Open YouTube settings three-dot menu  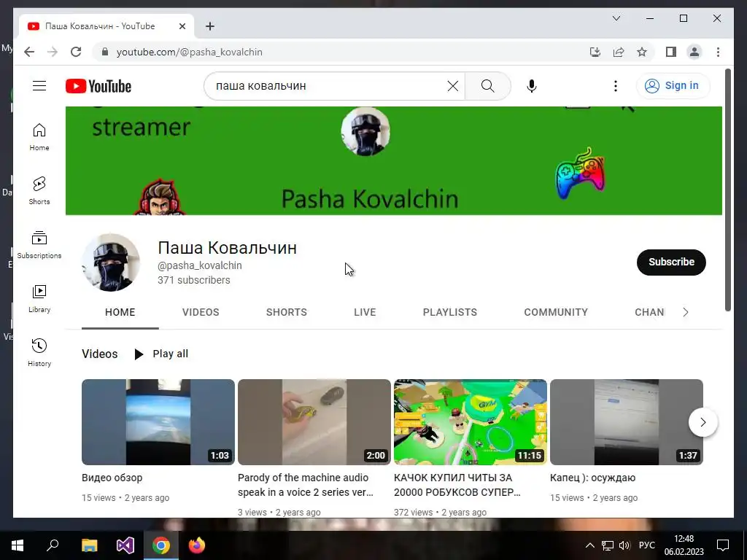[x=616, y=86]
